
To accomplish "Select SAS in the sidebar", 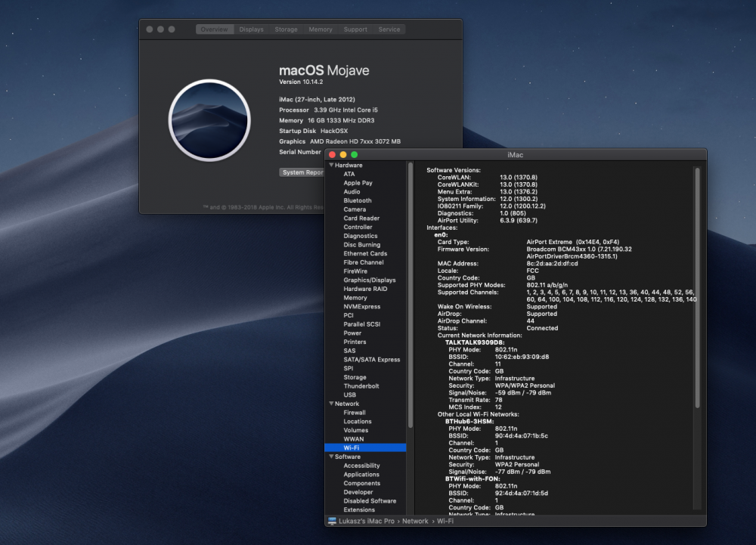I will point(349,350).
